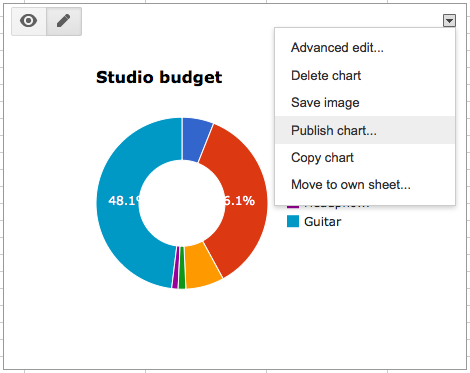This screenshot has width=470, height=373.
Task: Click the Guitar legend label
Action: coord(322,222)
